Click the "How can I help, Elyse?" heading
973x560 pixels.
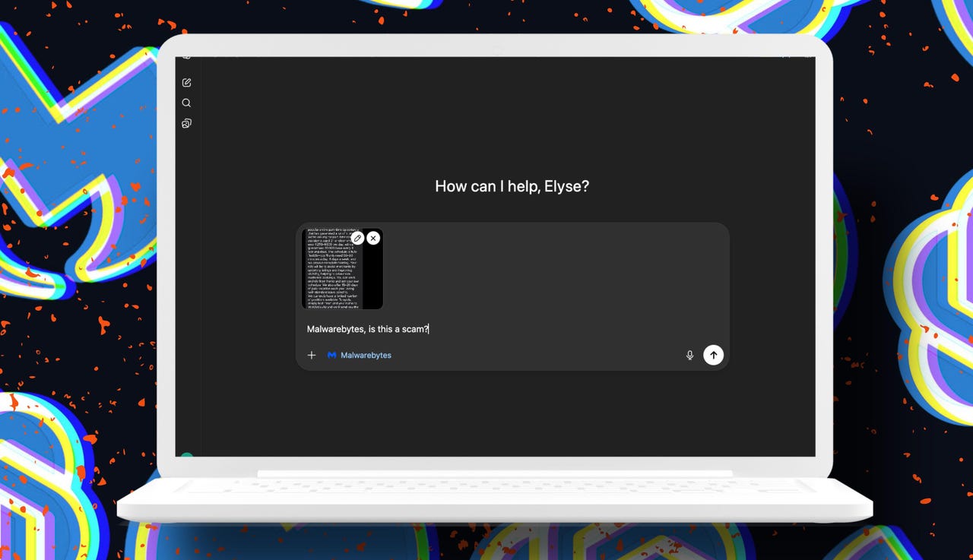pyautogui.click(x=512, y=186)
